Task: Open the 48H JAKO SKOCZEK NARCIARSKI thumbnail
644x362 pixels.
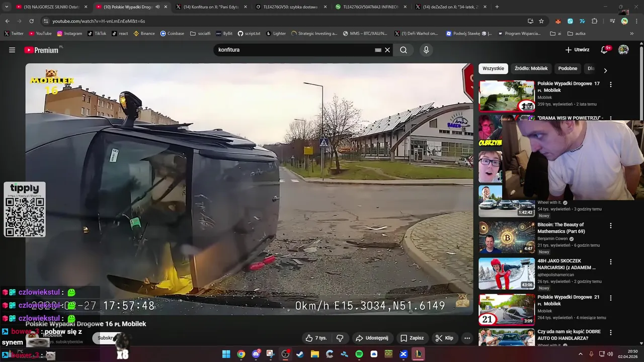Action: 506,274
